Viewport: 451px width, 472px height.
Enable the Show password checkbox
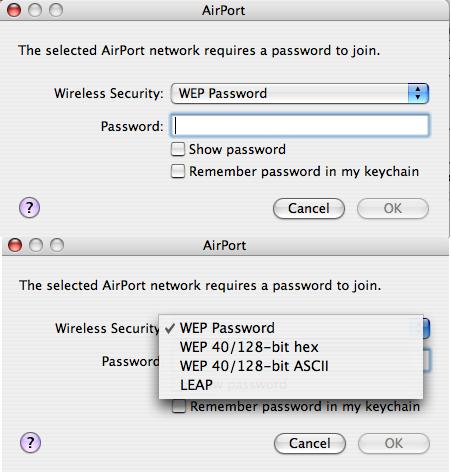178,149
